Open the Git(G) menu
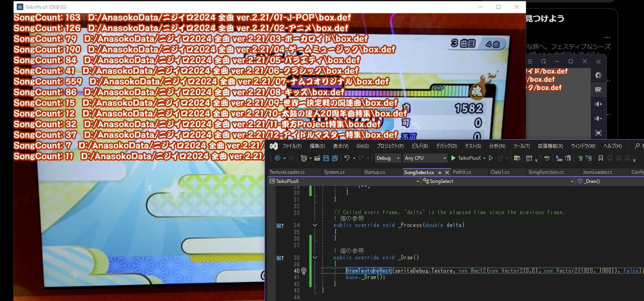 coord(362,145)
